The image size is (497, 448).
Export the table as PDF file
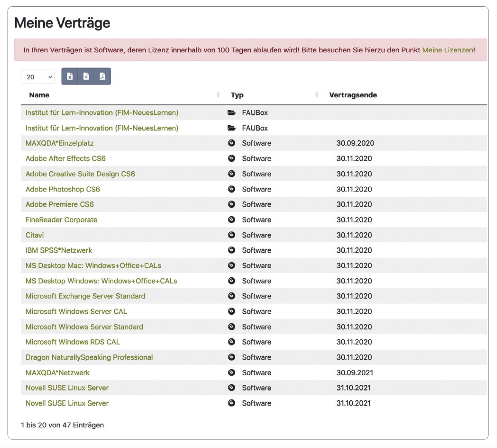pos(102,76)
